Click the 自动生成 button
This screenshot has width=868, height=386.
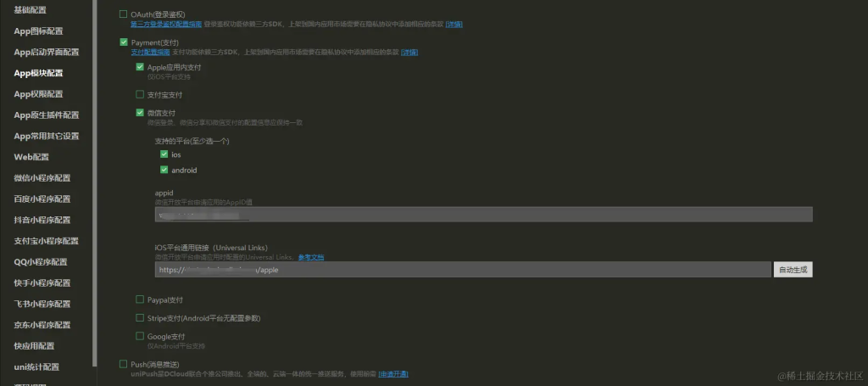click(x=793, y=270)
